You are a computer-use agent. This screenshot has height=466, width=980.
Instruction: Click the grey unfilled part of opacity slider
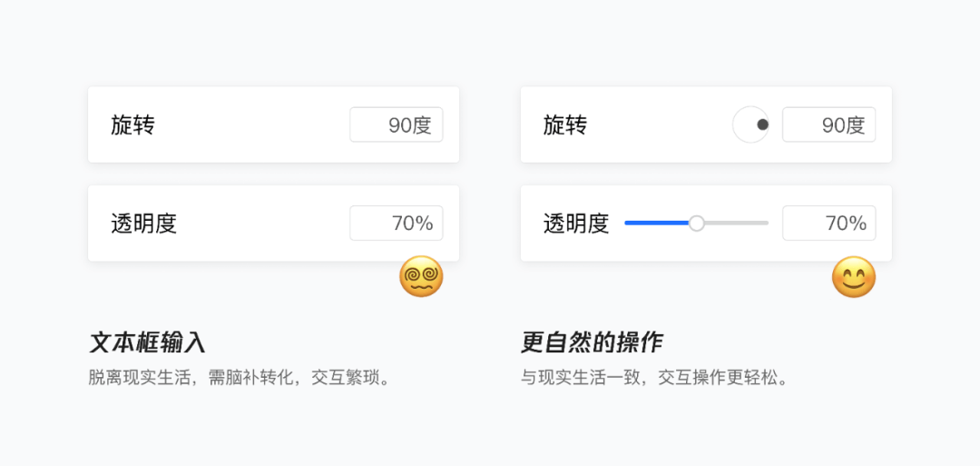click(736, 223)
